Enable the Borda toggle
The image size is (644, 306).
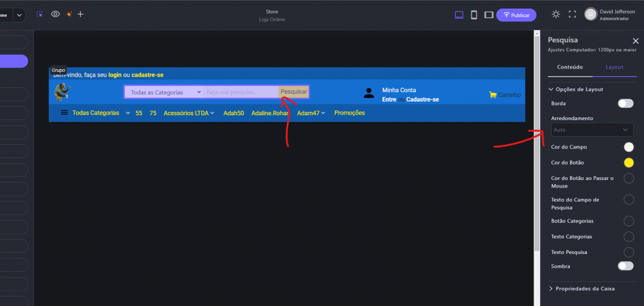625,103
